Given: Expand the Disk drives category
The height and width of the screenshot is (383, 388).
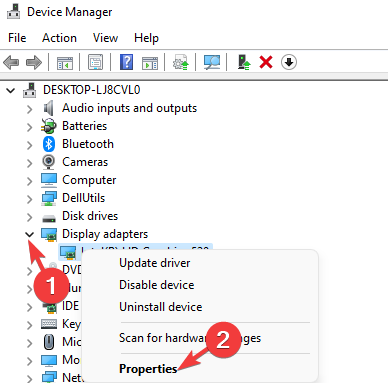Looking at the screenshot, I should (30, 217).
